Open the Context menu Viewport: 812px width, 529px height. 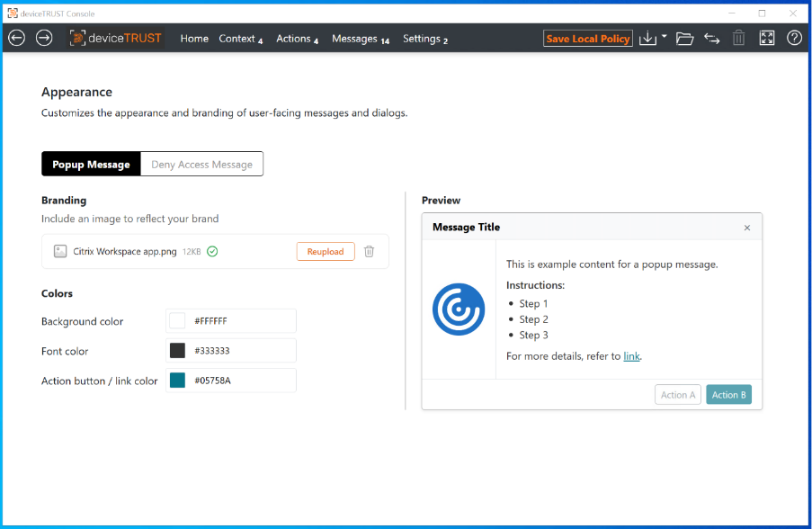point(240,39)
